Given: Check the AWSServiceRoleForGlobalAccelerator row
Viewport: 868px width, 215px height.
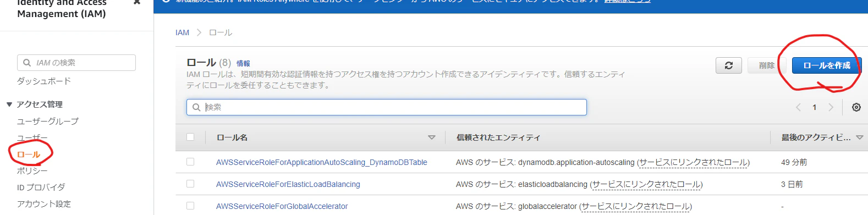Looking at the screenshot, I should coord(190,206).
